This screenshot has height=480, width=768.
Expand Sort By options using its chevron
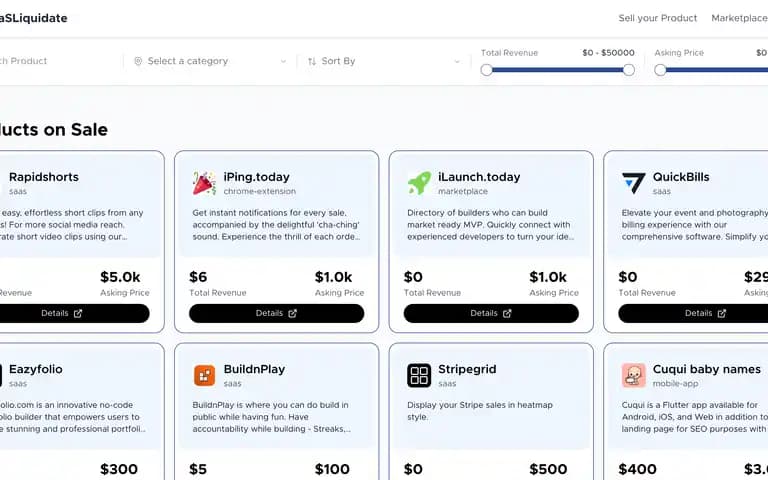(457, 62)
